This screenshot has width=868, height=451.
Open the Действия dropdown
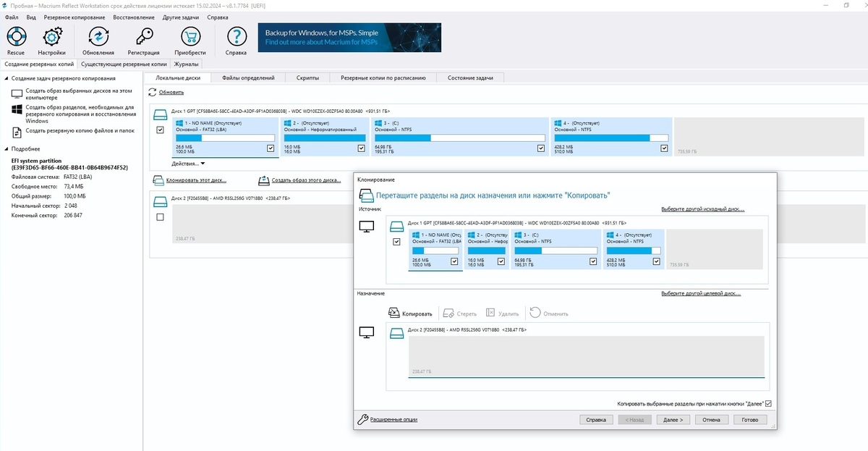coord(189,164)
